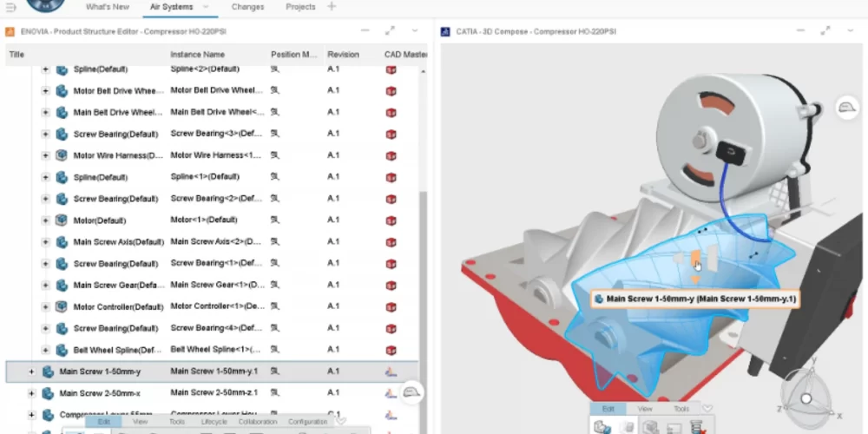Viewport: 868px width, 434px height.
Task: Open the 3D Compose panel menu chevron
Action: (x=850, y=31)
